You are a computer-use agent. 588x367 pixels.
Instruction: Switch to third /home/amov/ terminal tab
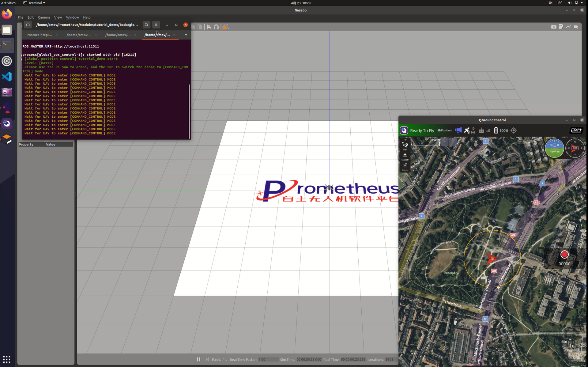point(118,35)
